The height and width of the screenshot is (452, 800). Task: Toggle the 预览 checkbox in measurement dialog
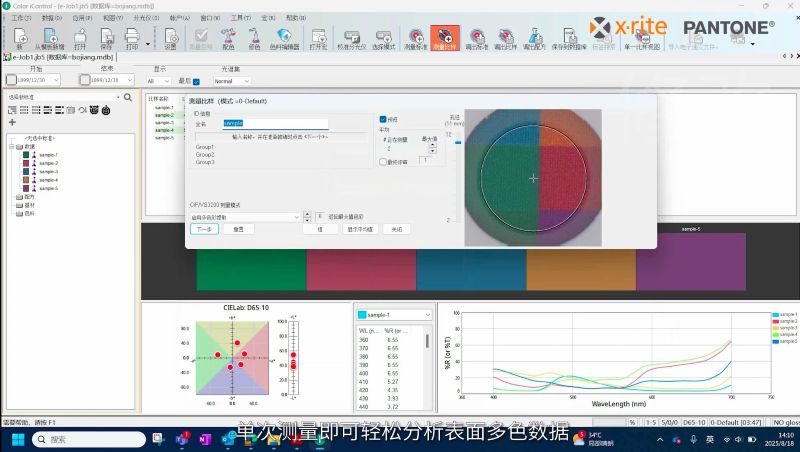pyautogui.click(x=383, y=119)
